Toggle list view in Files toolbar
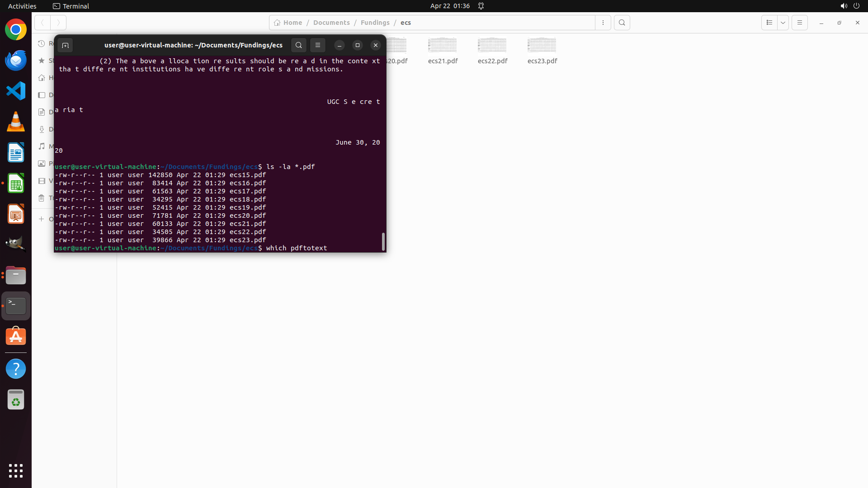Viewport: 868px width, 488px height. click(769, 23)
